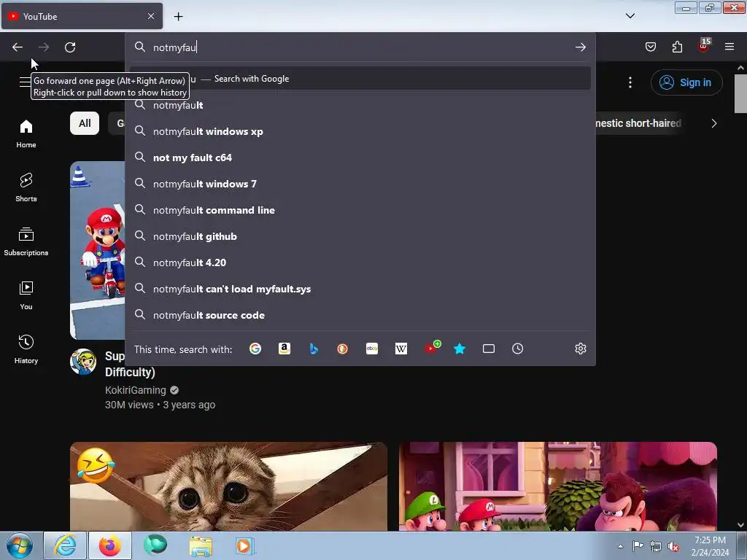The height and width of the screenshot is (560, 747).
Task: Click the Sign in button
Action: point(686,82)
